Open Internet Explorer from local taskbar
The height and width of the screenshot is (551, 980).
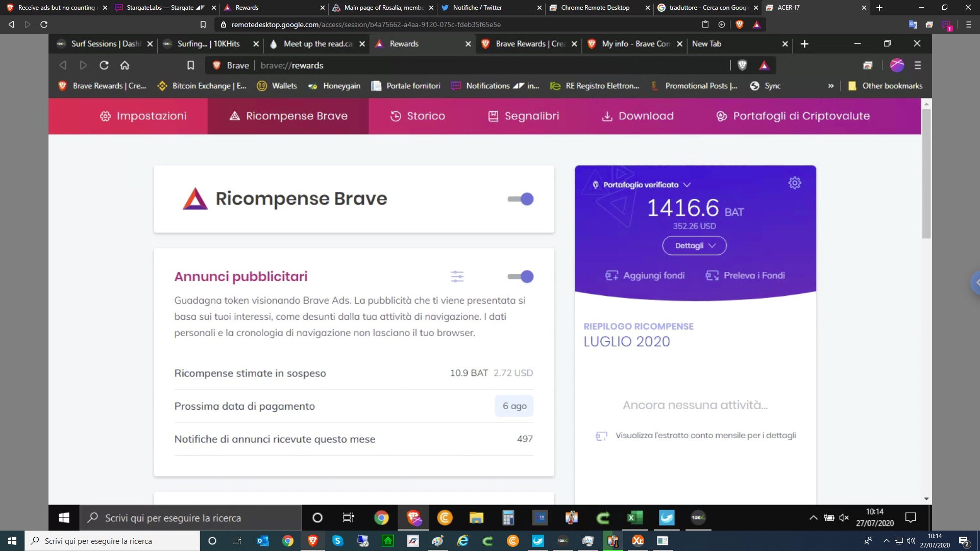click(x=462, y=541)
